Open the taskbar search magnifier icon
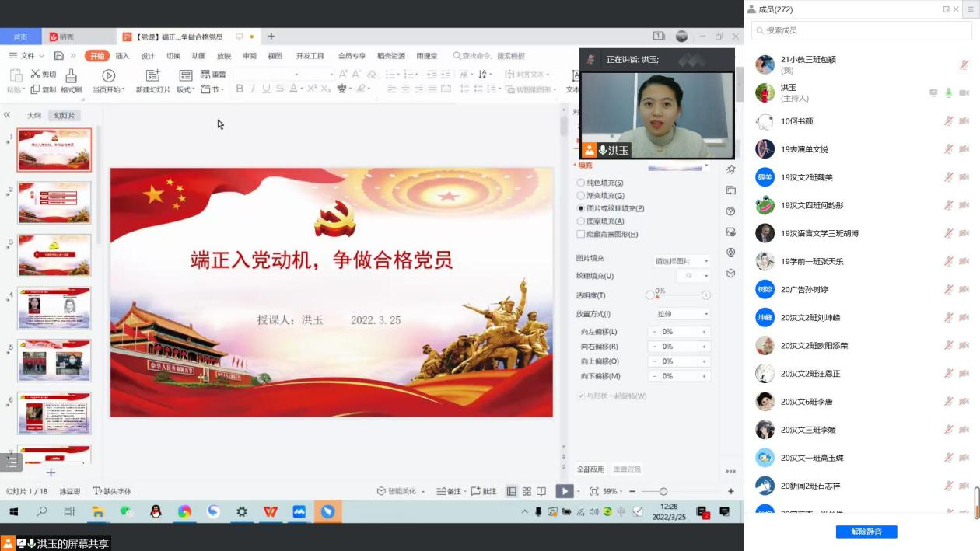The height and width of the screenshot is (551, 980). pyautogui.click(x=42, y=511)
